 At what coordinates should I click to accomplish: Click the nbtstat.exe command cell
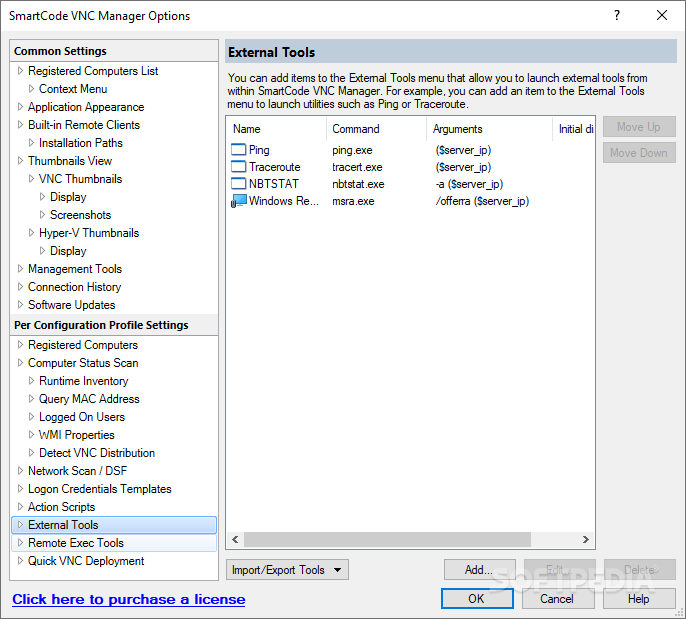tap(358, 184)
